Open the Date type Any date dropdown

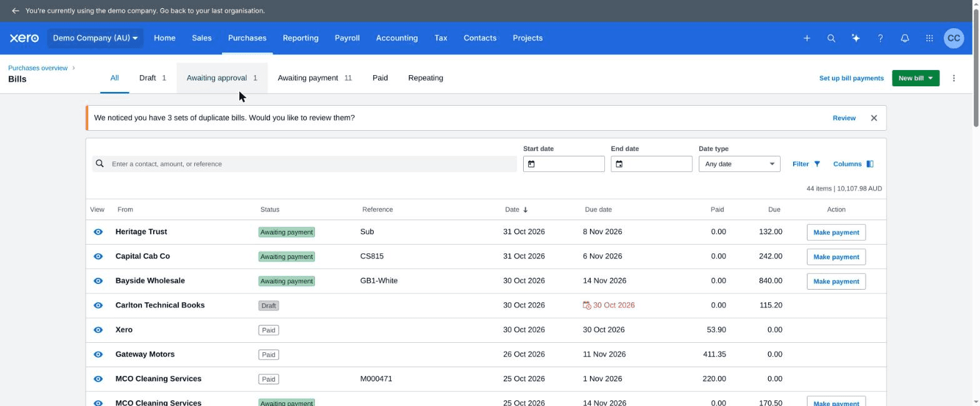tap(739, 164)
